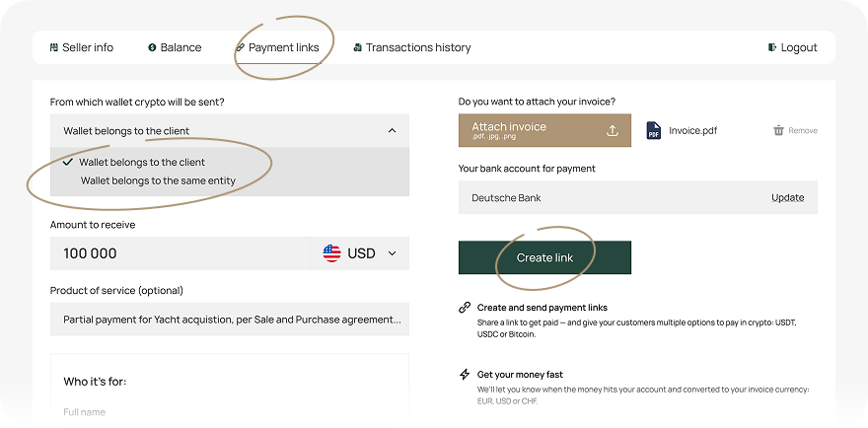868x428 pixels.
Task: Open the USD currency dropdown chevron
Action: point(392,253)
